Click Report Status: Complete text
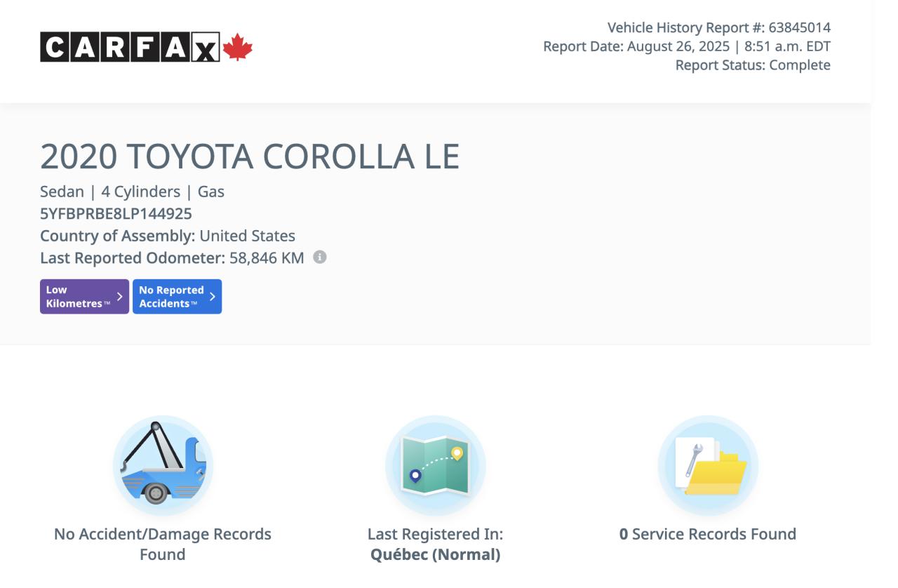 point(753,65)
